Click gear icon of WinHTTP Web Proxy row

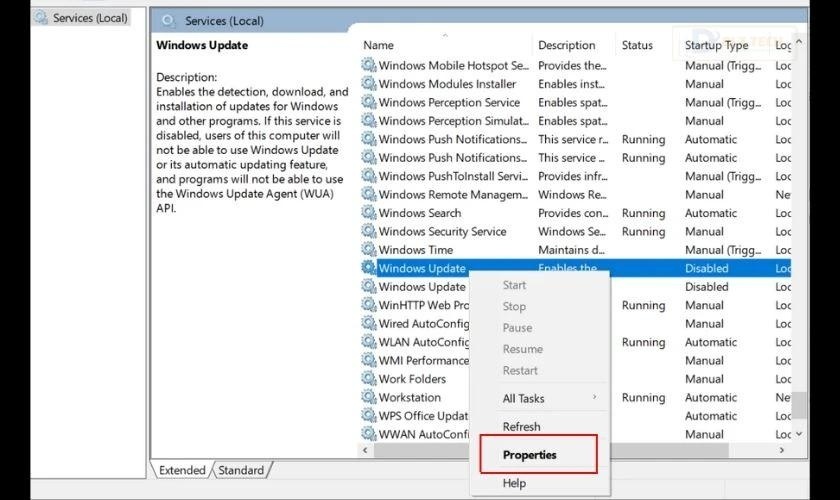[369, 305]
